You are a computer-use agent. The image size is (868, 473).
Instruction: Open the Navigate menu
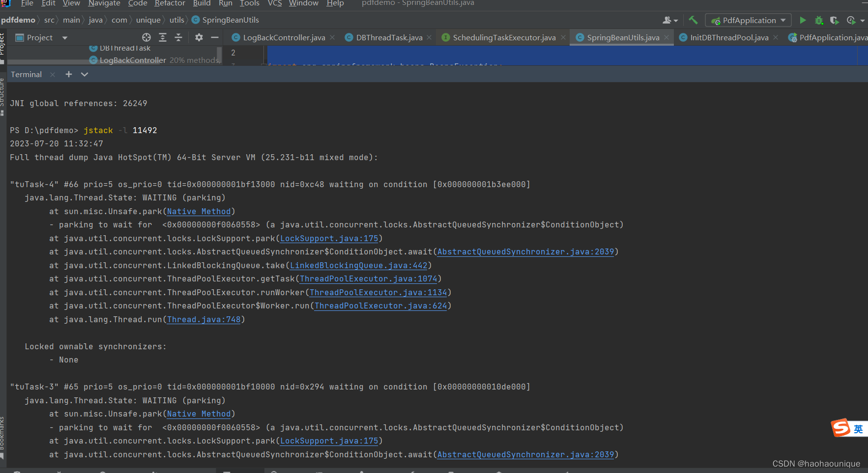point(104,3)
